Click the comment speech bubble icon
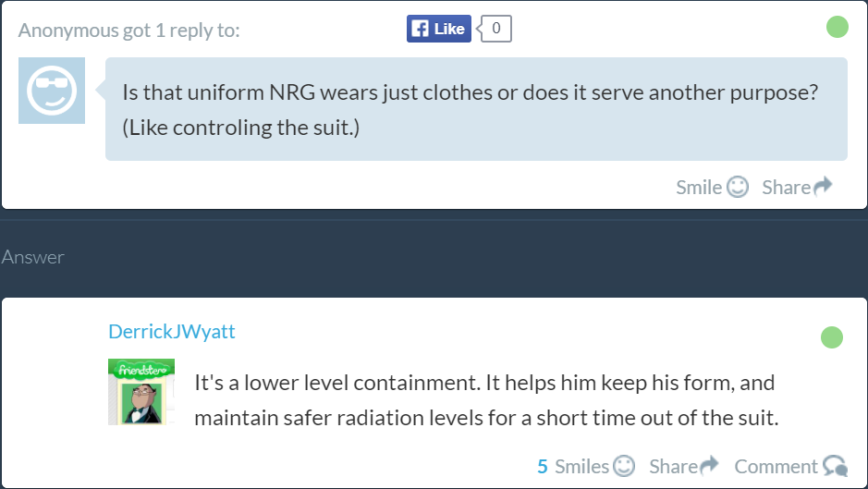The height and width of the screenshot is (489, 868). (x=835, y=466)
